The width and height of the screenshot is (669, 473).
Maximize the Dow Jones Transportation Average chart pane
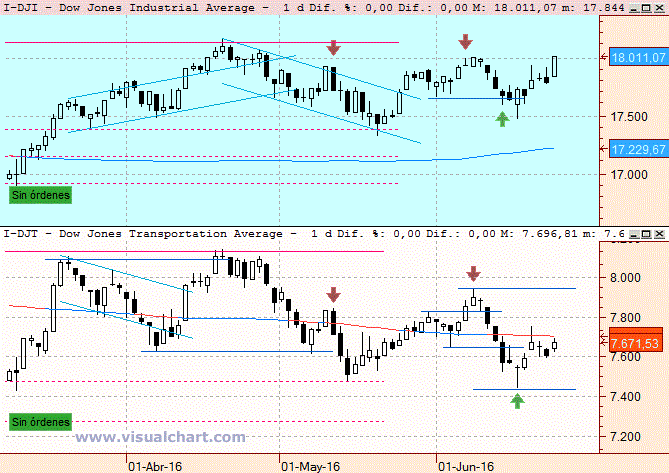(x=646, y=234)
